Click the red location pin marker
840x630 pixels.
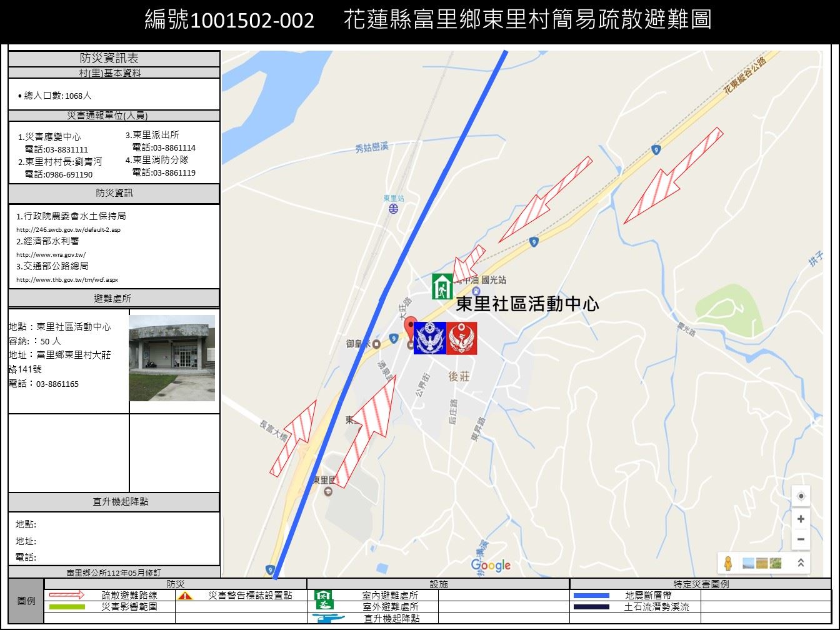pyautogui.click(x=410, y=327)
